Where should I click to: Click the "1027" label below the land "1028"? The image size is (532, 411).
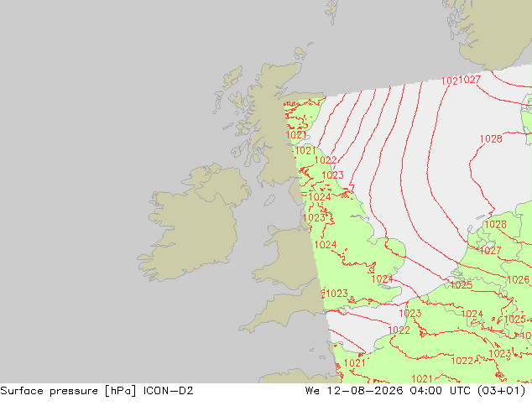490,251
